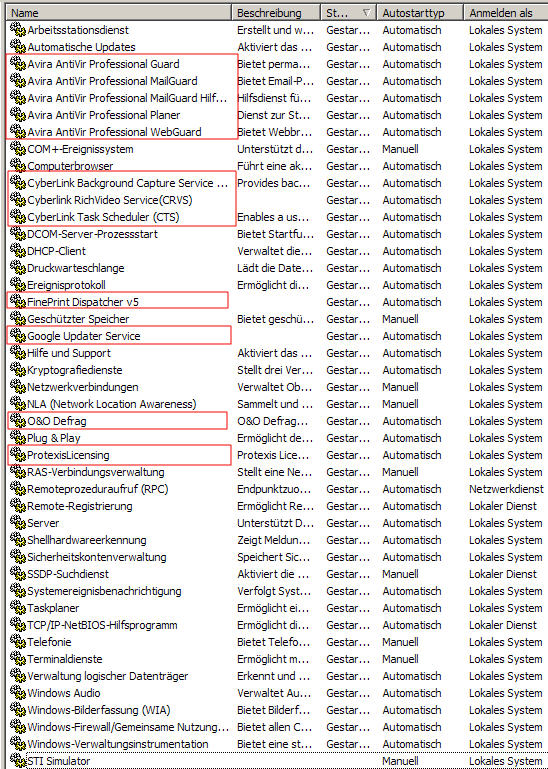Image resolution: width=548 pixels, height=769 pixels.
Task: Click the gear icon next to Windows Audio
Action: (x=18, y=693)
